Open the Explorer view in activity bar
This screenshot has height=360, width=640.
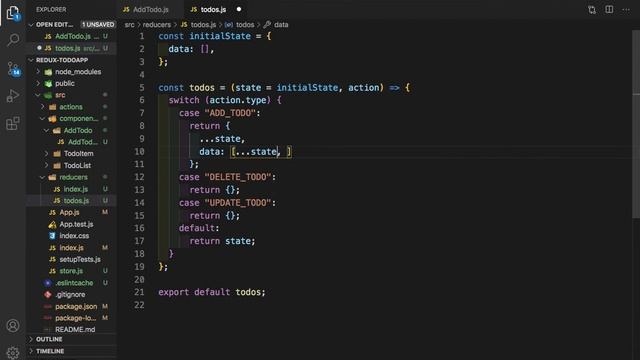(13, 13)
